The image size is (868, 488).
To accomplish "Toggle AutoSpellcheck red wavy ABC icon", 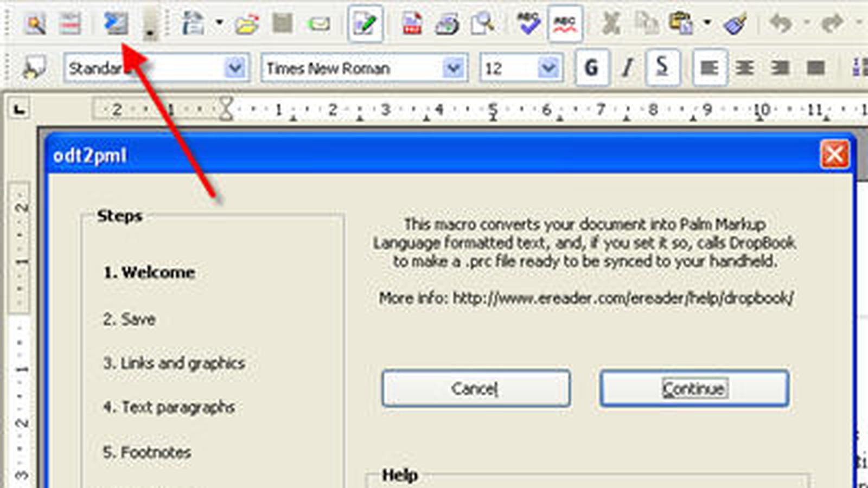I will (565, 23).
